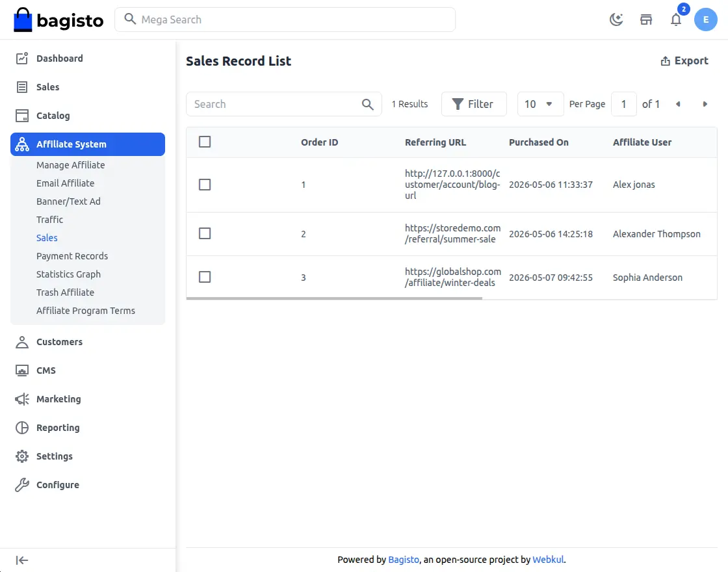Click the 127.0.0.1 blog-url cell

tap(452, 185)
